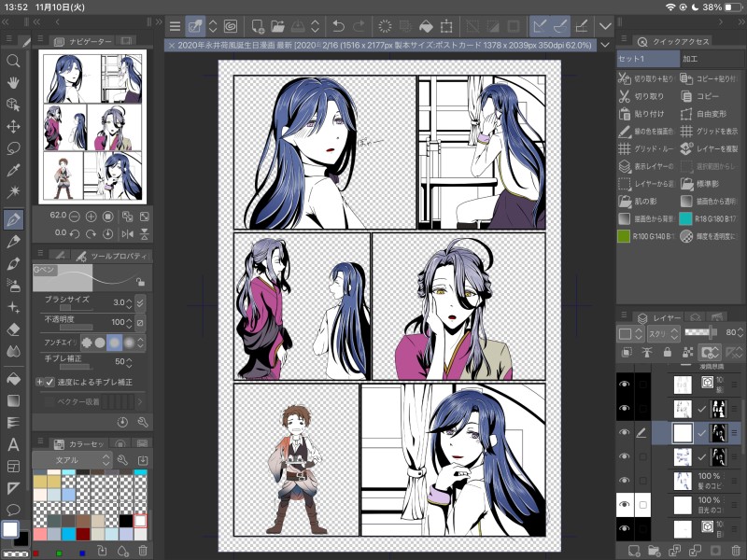Select the Hand move tool

click(13, 83)
